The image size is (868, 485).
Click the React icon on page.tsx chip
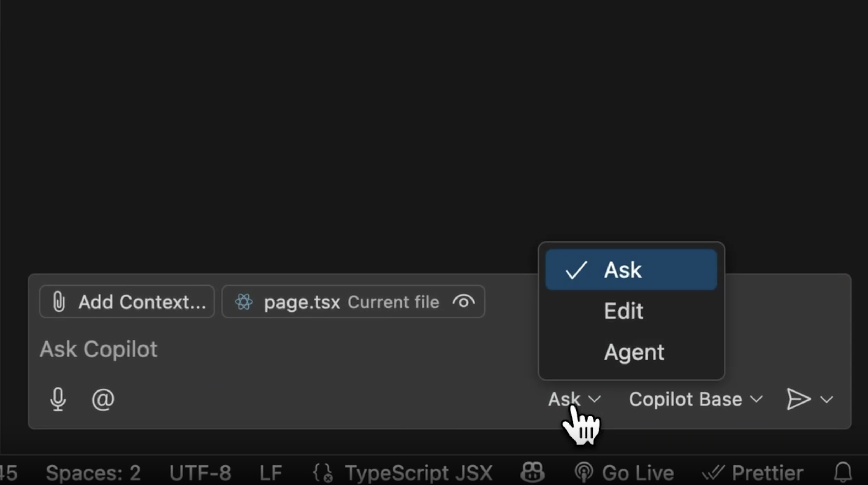pyautogui.click(x=244, y=302)
